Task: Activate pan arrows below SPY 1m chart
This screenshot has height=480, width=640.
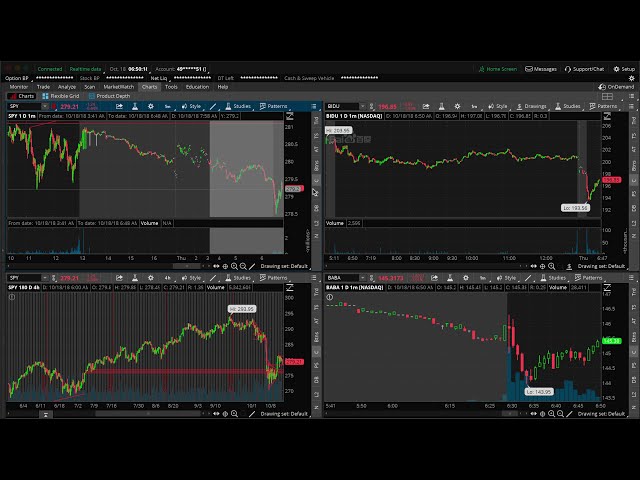Action: point(216,267)
